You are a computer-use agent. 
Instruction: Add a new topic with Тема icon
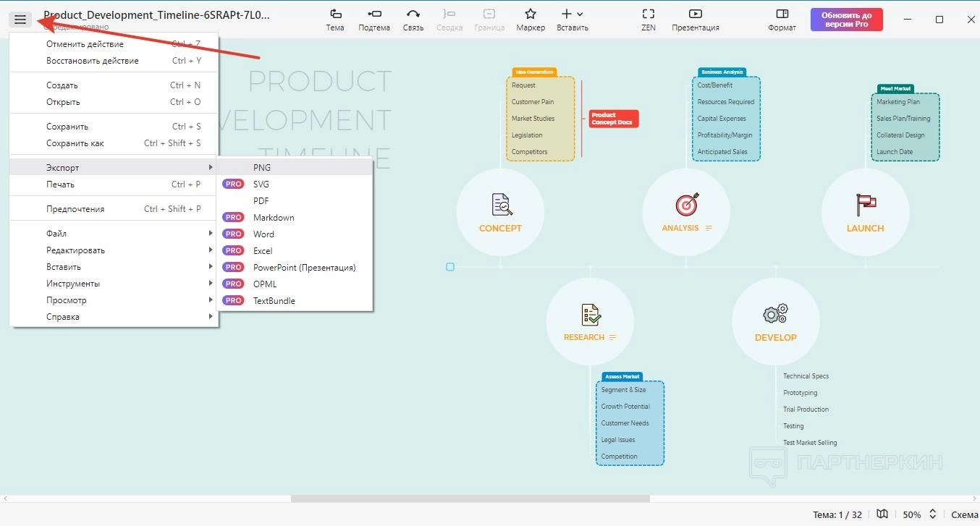tap(335, 20)
